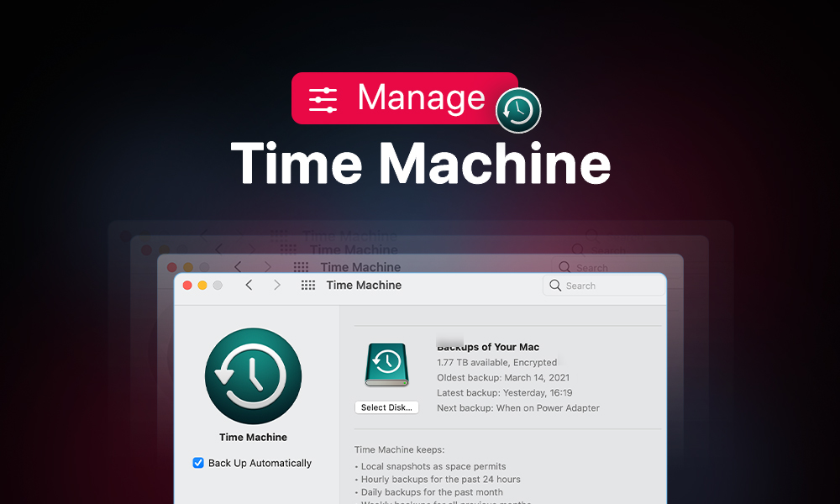
Task: Click the Latest backup: Yesterday, 16:19 text
Action: click(504, 392)
